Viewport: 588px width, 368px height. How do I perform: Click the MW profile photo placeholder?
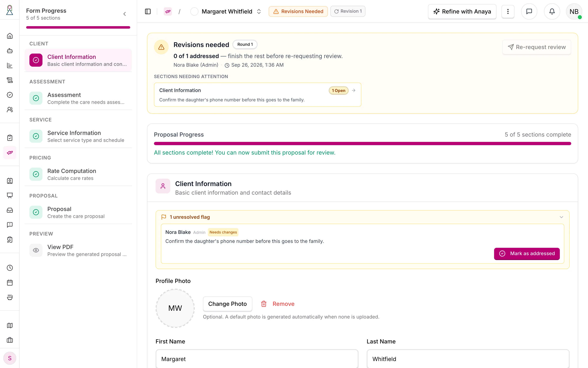coord(175,308)
